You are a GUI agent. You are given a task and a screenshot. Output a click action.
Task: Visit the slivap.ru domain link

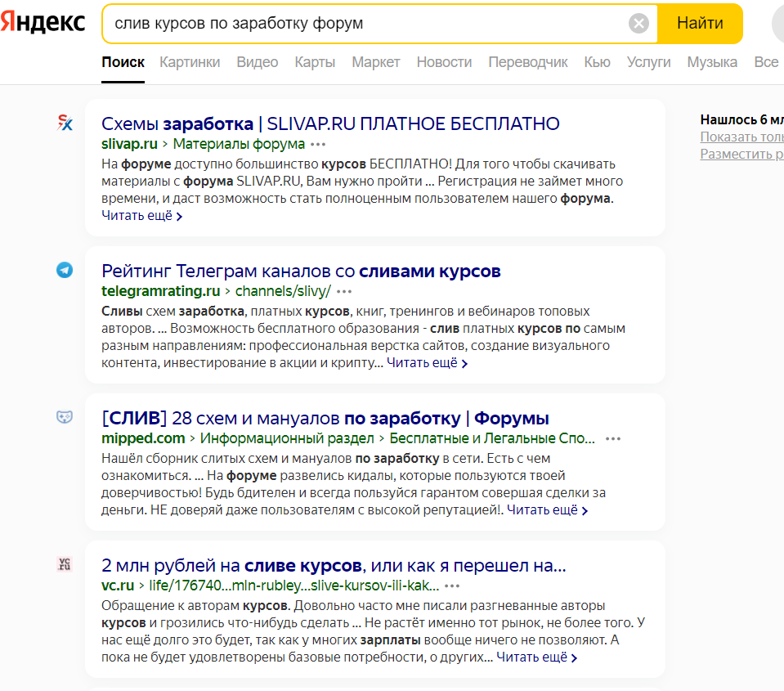tap(129, 144)
